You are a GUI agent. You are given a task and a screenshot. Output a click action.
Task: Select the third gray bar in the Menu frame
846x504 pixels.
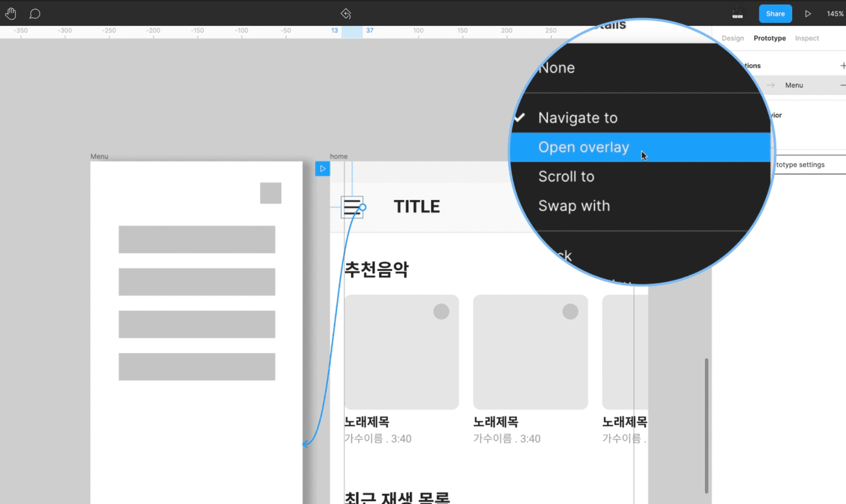pyautogui.click(x=197, y=324)
